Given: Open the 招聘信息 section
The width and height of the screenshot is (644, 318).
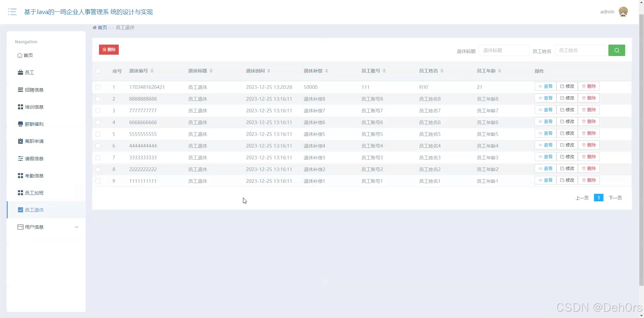Looking at the screenshot, I should (34, 90).
